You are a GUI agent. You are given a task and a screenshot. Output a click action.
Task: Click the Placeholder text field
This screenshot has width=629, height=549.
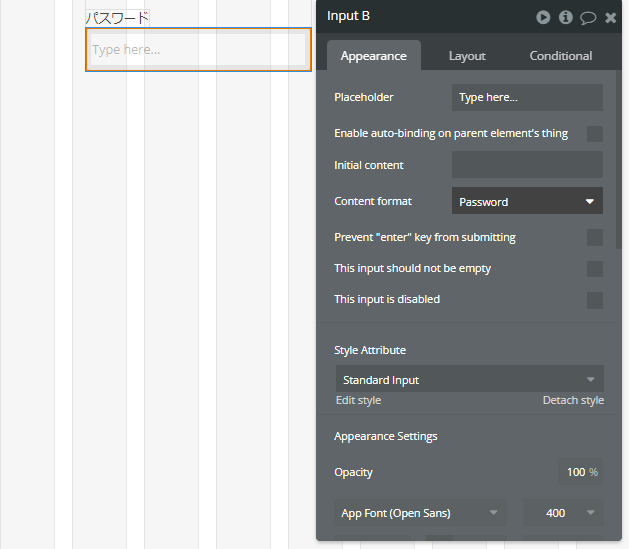527,97
